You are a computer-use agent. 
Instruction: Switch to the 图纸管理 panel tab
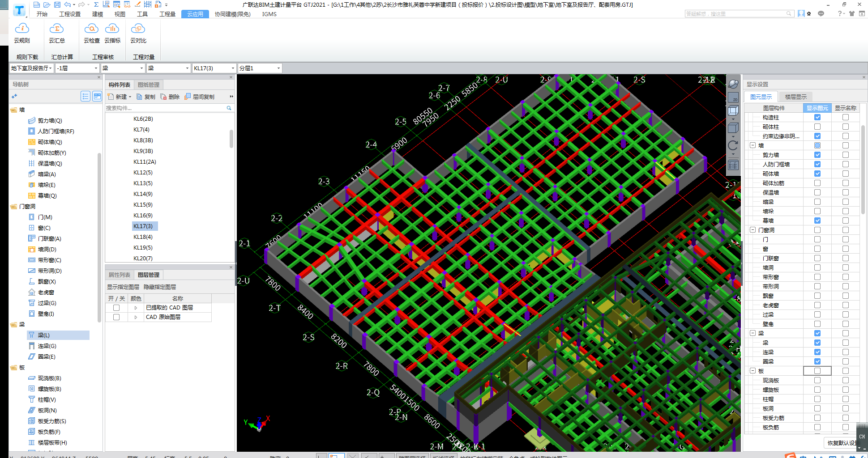tap(149, 85)
